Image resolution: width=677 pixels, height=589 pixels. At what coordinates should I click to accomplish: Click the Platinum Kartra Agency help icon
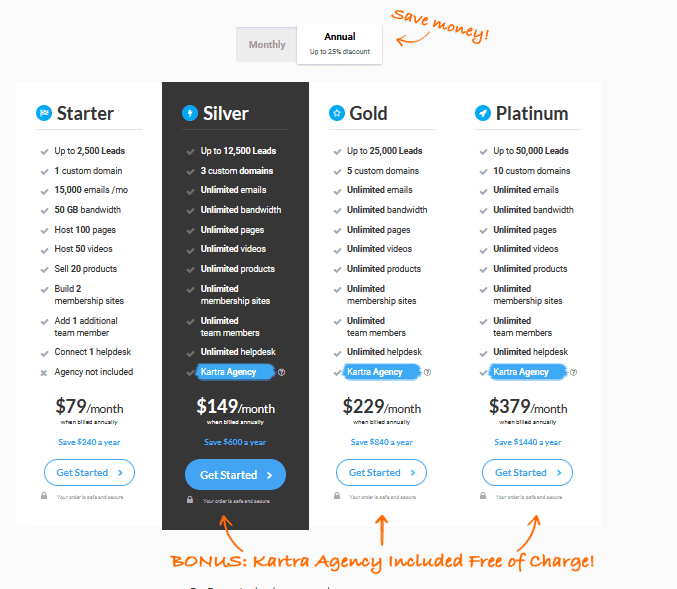574,372
